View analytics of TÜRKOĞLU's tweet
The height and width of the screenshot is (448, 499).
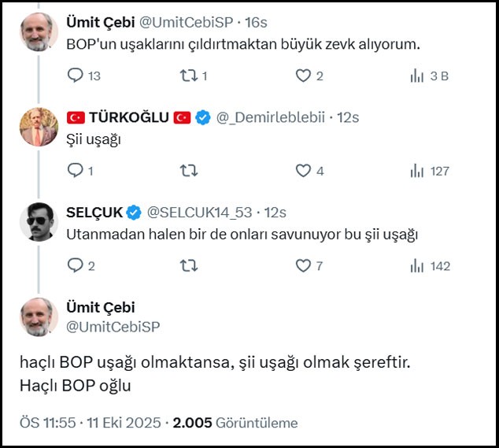point(417,171)
